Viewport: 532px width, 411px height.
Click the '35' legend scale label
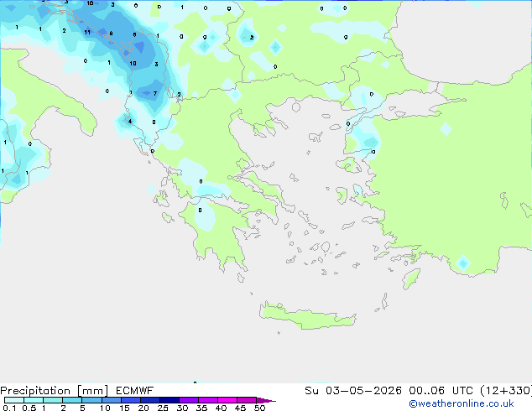point(201,408)
